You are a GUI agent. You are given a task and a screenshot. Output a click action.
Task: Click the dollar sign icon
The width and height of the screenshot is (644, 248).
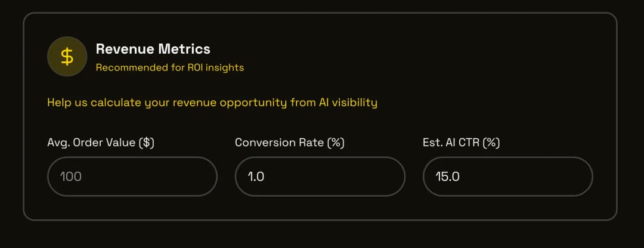(67, 57)
